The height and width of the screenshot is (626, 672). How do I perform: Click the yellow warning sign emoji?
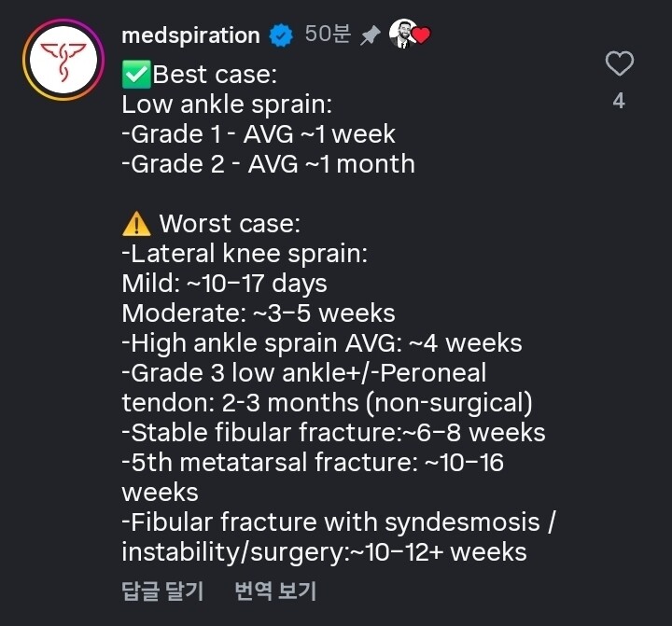pyautogui.click(x=136, y=224)
